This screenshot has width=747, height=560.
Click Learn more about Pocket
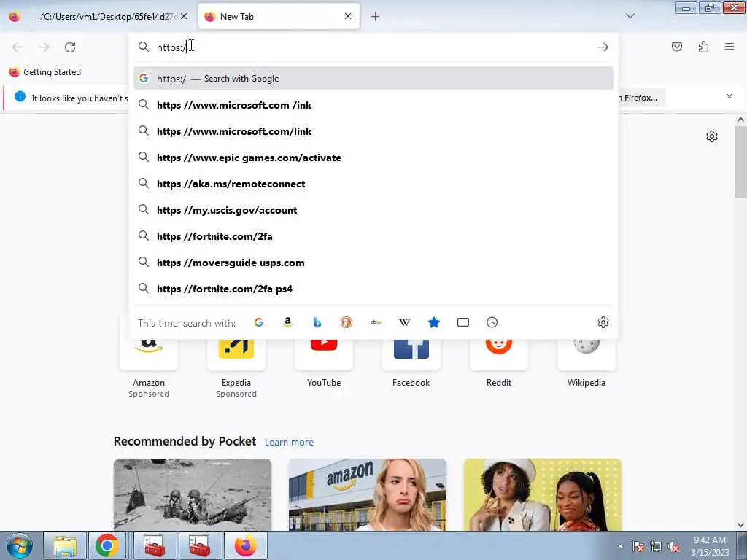click(x=289, y=443)
